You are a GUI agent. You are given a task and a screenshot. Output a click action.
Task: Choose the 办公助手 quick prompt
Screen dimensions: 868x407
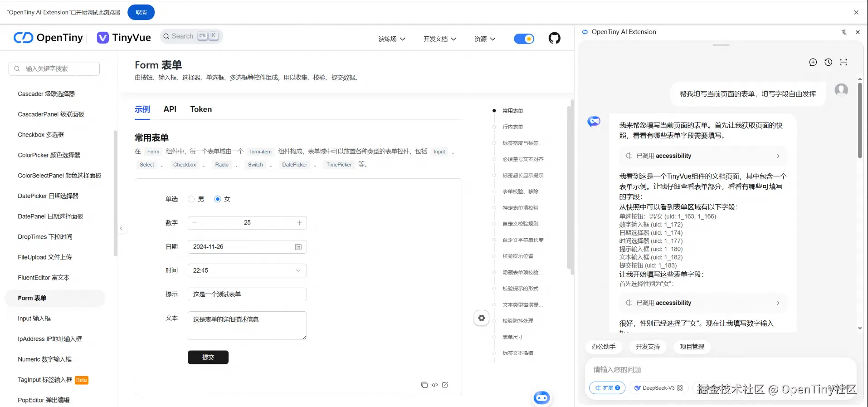click(x=604, y=347)
